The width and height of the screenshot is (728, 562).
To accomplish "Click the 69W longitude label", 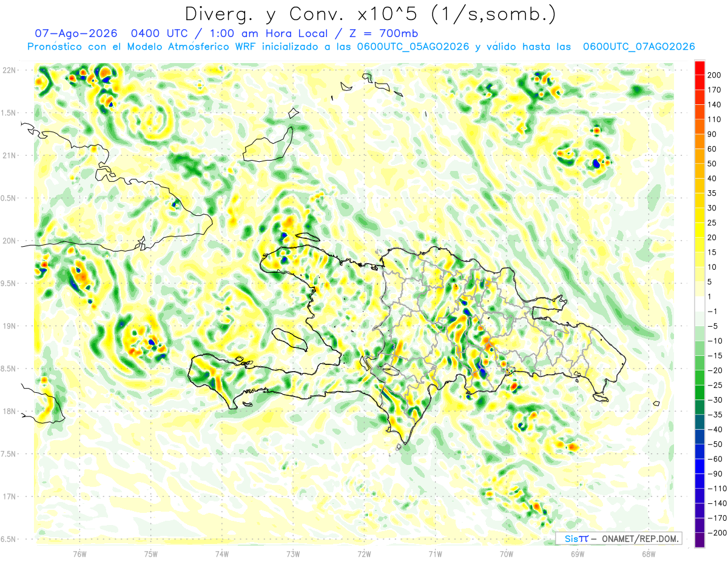I will 578,554.
